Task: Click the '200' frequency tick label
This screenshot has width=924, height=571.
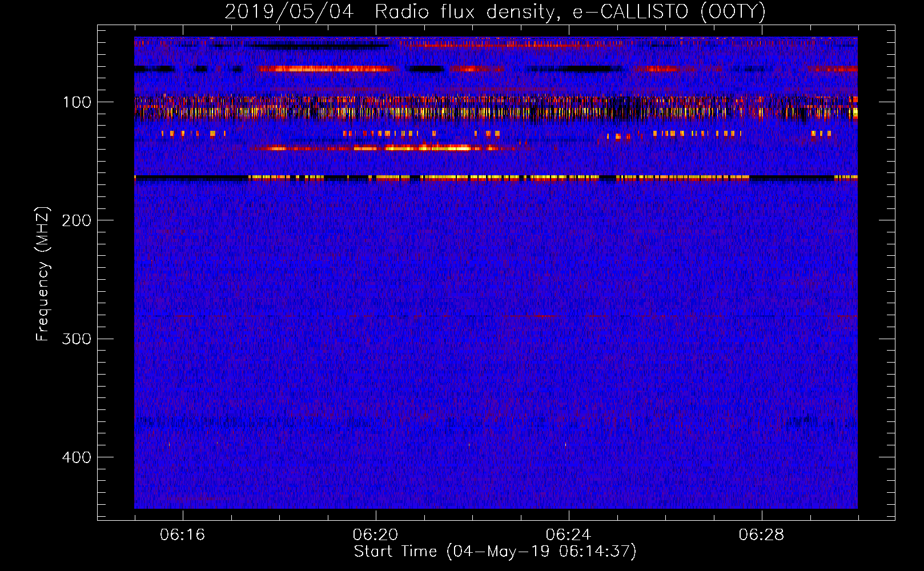Action: [x=77, y=220]
